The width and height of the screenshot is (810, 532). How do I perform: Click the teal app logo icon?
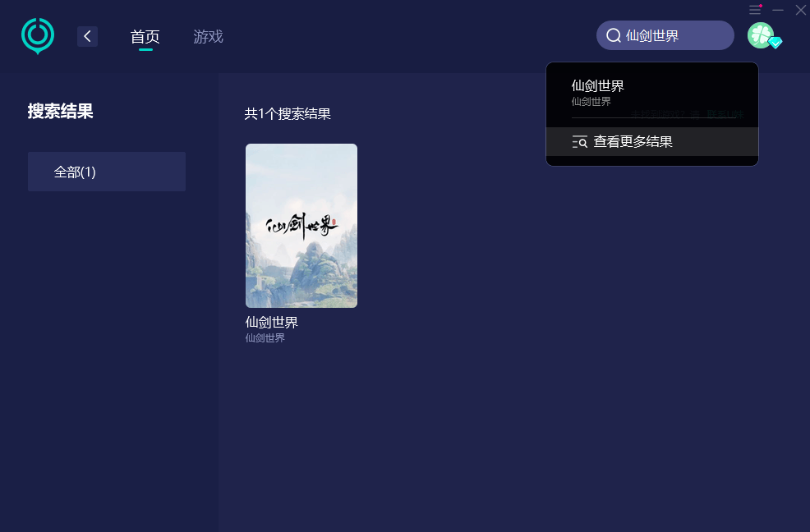38,35
